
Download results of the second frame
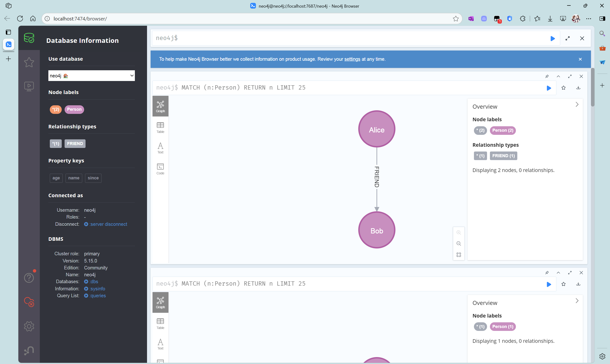(578, 284)
